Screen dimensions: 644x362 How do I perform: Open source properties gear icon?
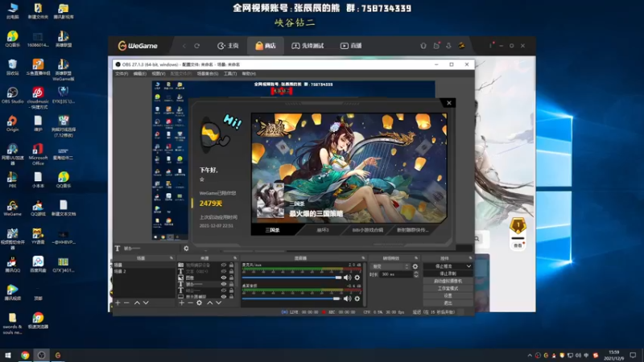pos(199,303)
